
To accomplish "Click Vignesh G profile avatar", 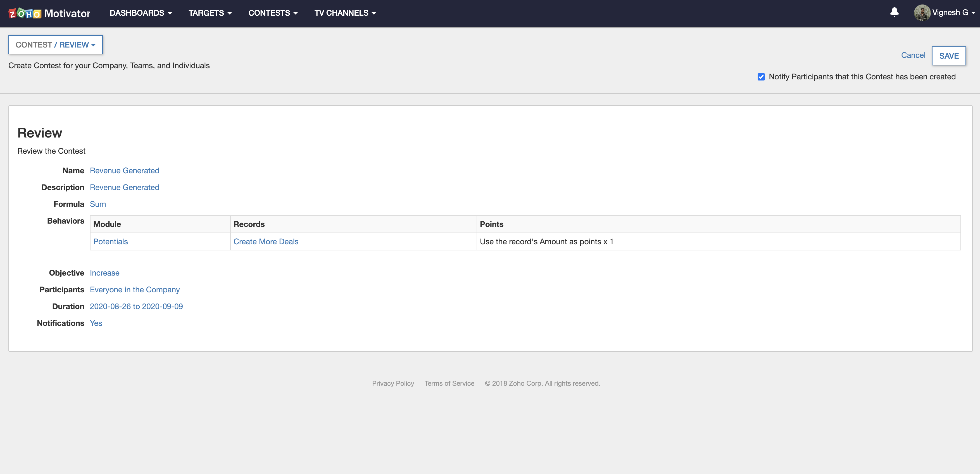I will pos(922,13).
